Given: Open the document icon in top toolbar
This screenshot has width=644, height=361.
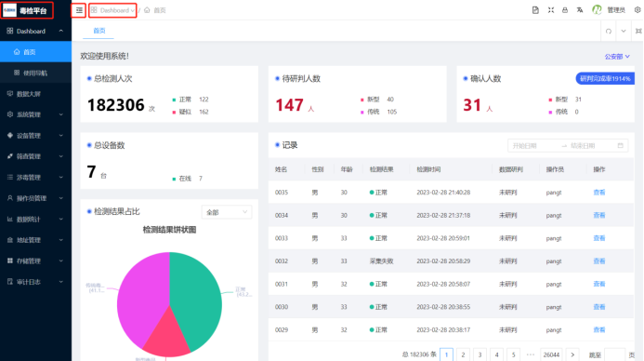Looking at the screenshot, I should pyautogui.click(x=535, y=10).
